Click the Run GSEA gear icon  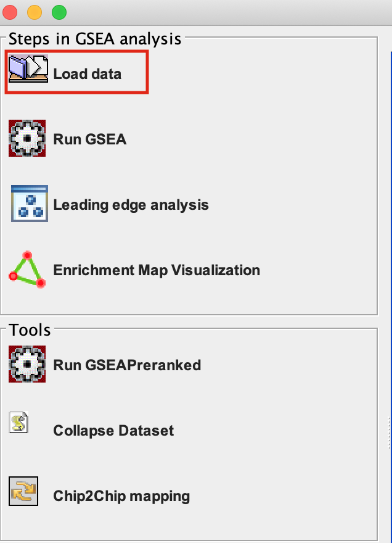click(27, 138)
